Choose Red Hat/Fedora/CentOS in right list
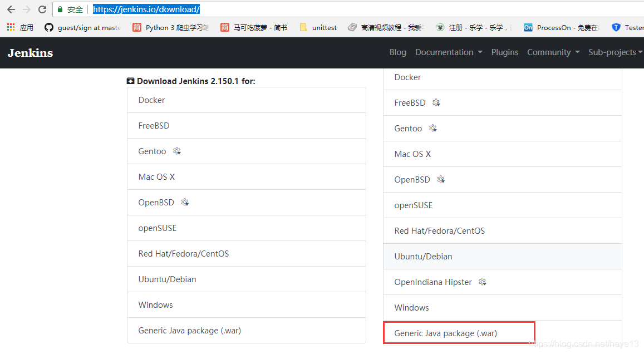This screenshot has height=354, width=644. [x=502, y=231]
